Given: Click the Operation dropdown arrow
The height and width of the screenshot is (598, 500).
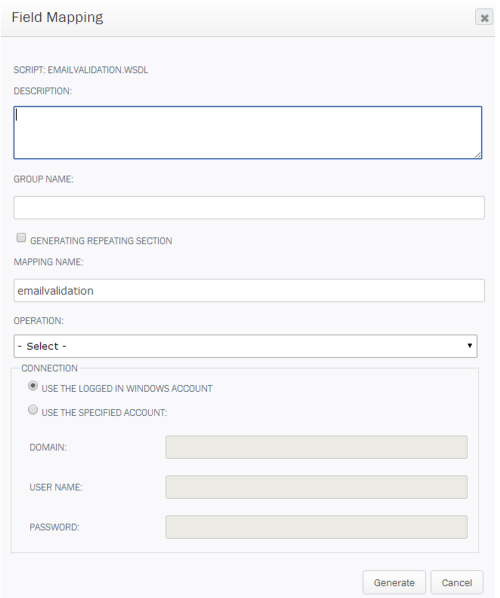Looking at the screenshot, I should (469, 346).
